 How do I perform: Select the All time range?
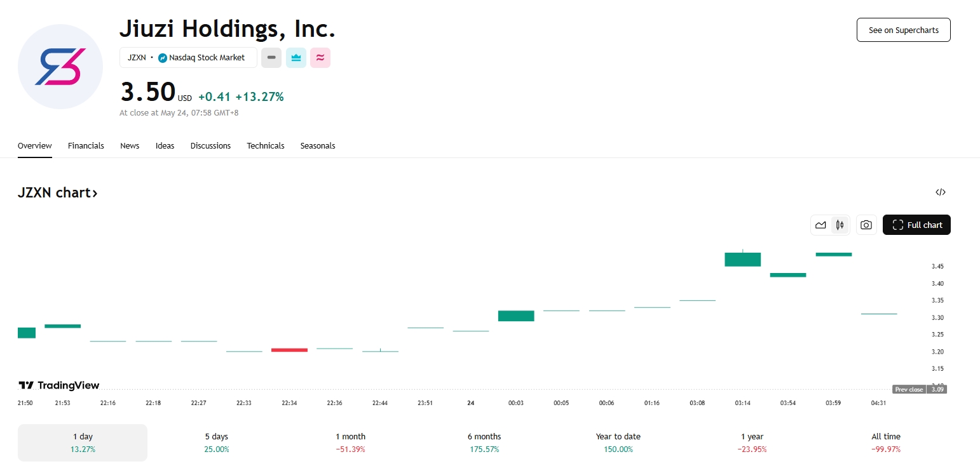(x=886, y=443)
